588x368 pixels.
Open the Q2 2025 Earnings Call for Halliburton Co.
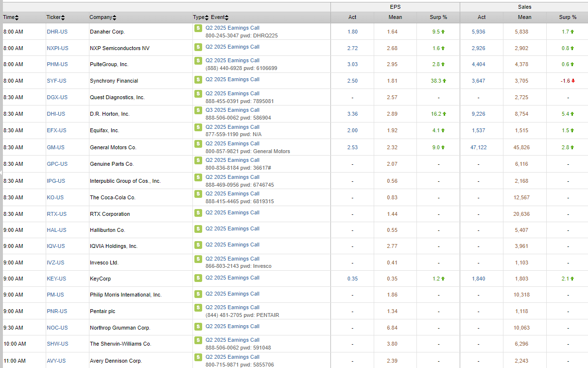[x=232, y=228]
